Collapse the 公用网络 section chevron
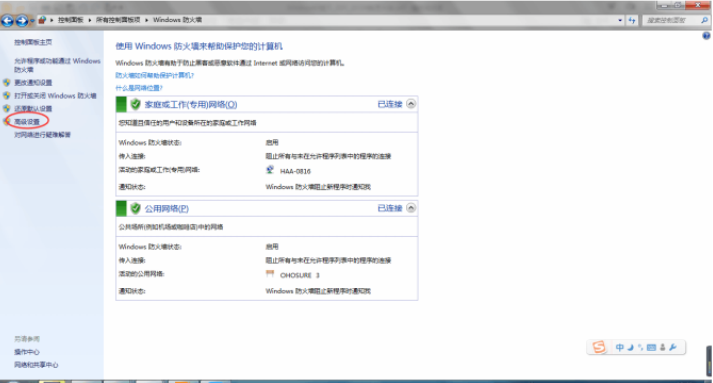Screen dimensions: 713x383 click(x=411, y=208)
